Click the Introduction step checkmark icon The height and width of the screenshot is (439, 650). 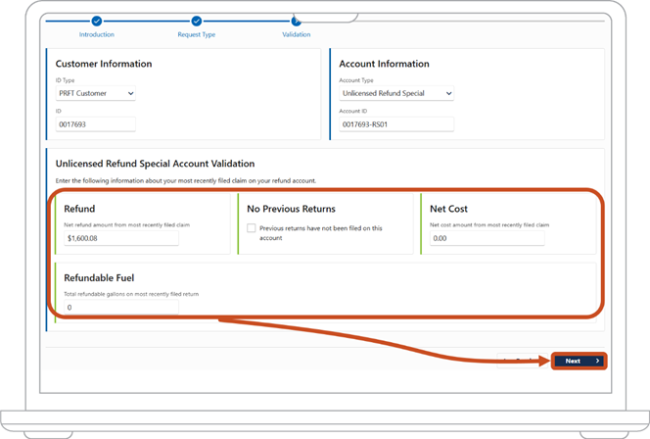click(x=97, y=21)
